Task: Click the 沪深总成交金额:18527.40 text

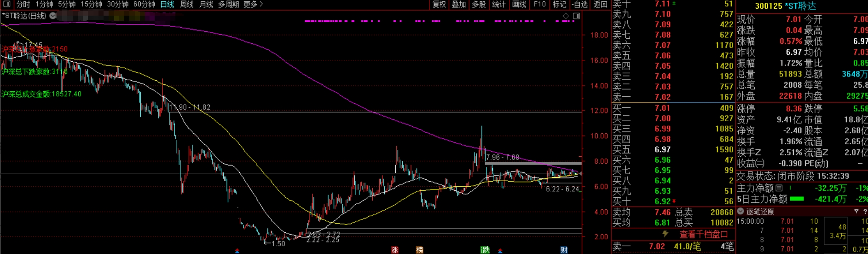Action: (41, 94)
